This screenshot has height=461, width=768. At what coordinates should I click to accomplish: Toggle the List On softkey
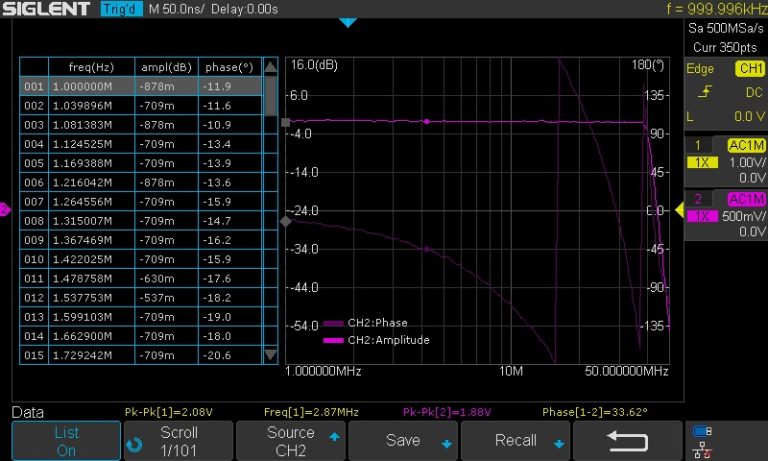(x=66, y=440)
